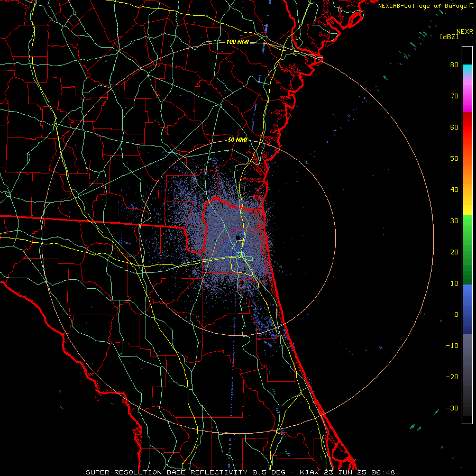
Task: Click the 50 value on the dBZ scale
Action: [454, 159]
